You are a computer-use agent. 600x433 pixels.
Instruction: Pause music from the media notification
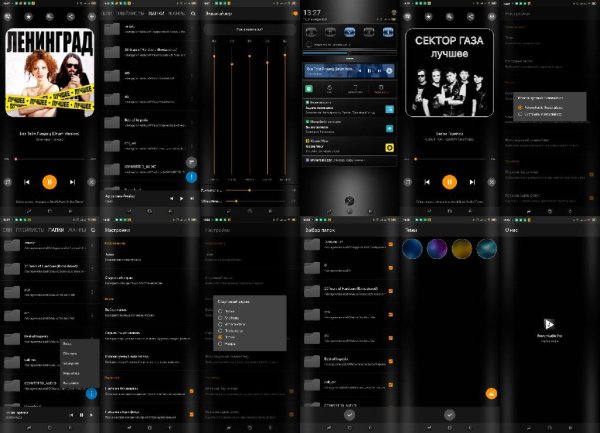tap(369, 71)
